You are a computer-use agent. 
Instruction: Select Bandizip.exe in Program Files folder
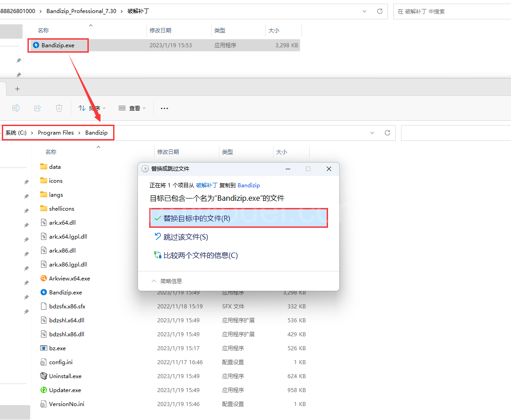tap(61, 292)
